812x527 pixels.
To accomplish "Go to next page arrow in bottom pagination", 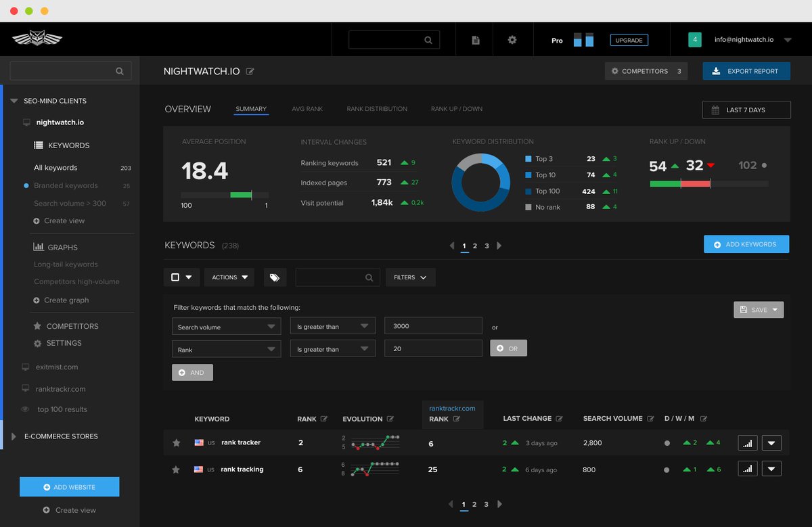I will [499, 504].
